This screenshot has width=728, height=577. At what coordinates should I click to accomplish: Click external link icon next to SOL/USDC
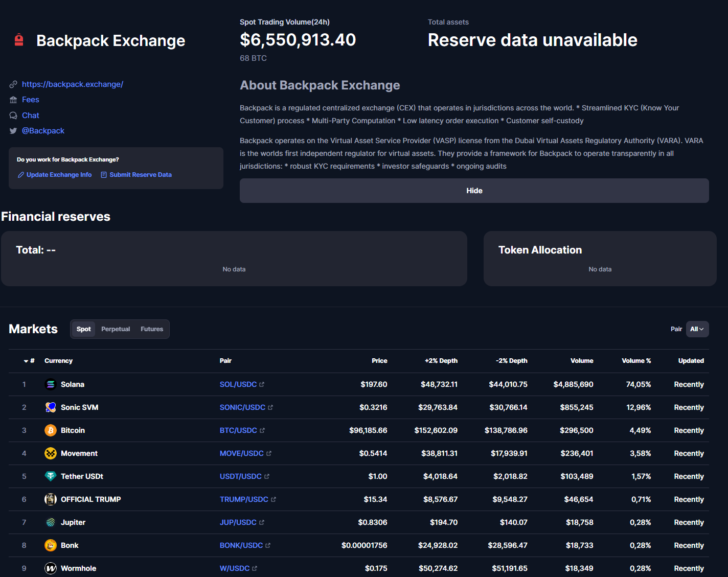(x=262, y=384)
